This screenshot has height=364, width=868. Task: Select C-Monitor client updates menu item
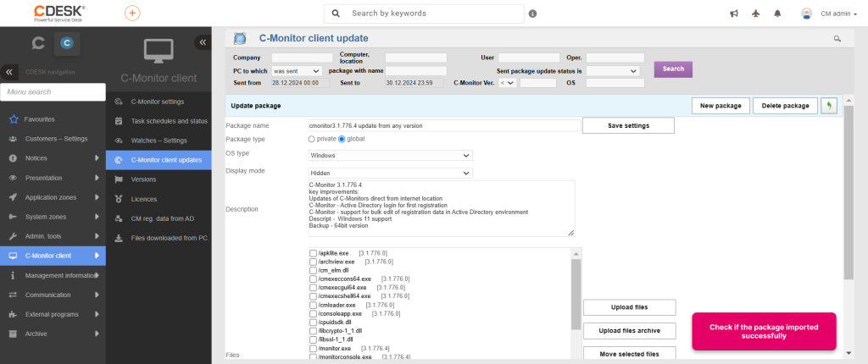[x=159, y=160]
